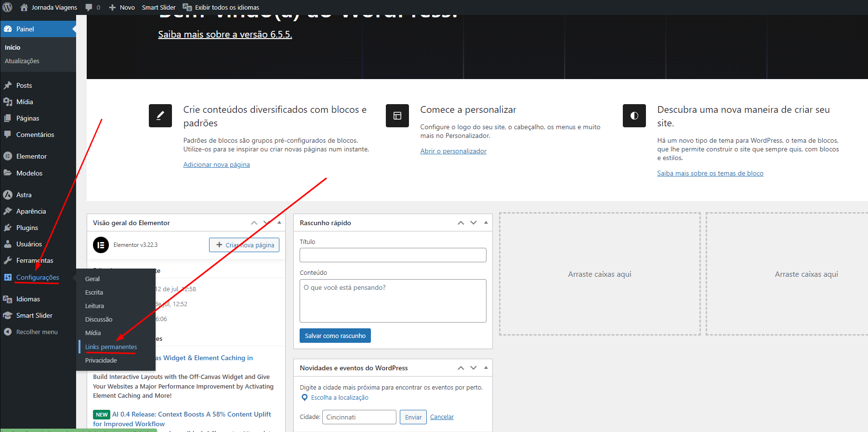Click the Ferramentas wrench icon
Screen dimensions: 868x432
tap(8, 260)
